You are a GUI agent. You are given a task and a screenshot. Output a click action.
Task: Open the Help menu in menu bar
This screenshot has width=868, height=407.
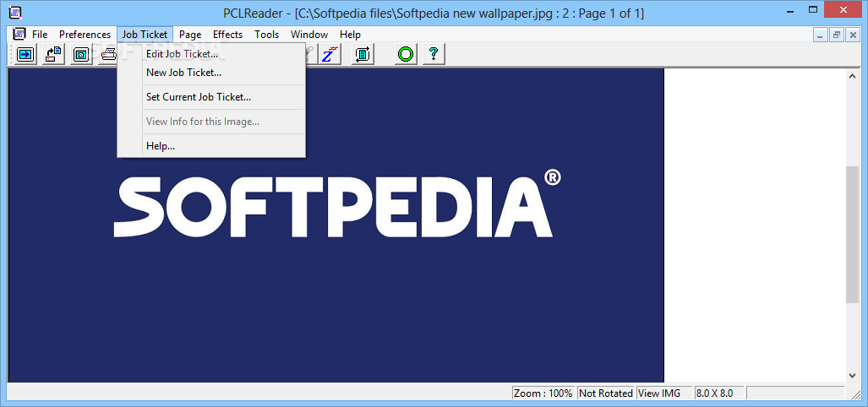[351, 35]
